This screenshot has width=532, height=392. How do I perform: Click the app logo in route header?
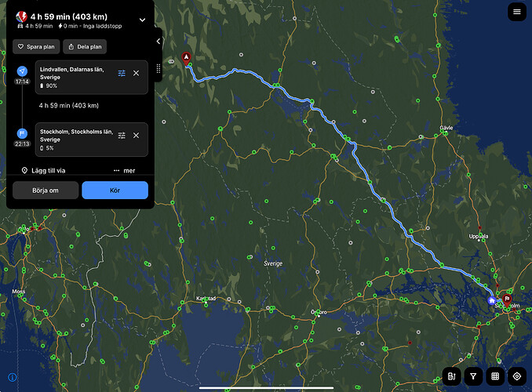pos(21,16)
